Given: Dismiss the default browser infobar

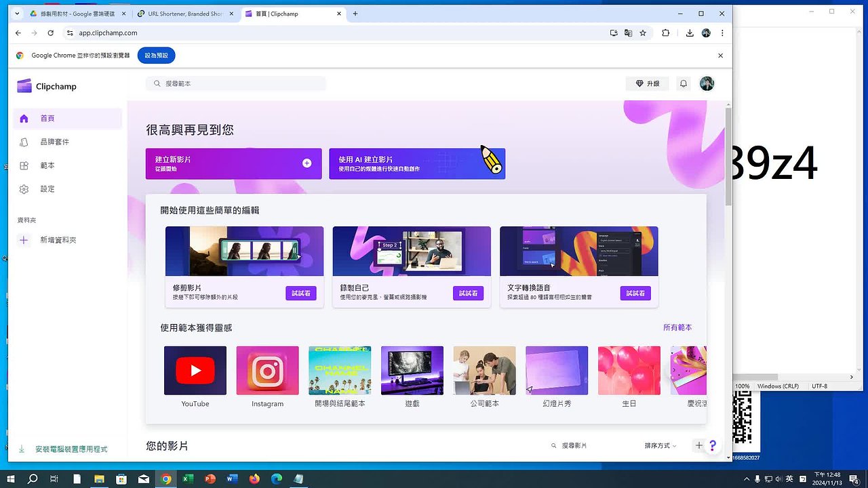Looking at the screenshot, I should pyautogui.click(x=720, y=56).
